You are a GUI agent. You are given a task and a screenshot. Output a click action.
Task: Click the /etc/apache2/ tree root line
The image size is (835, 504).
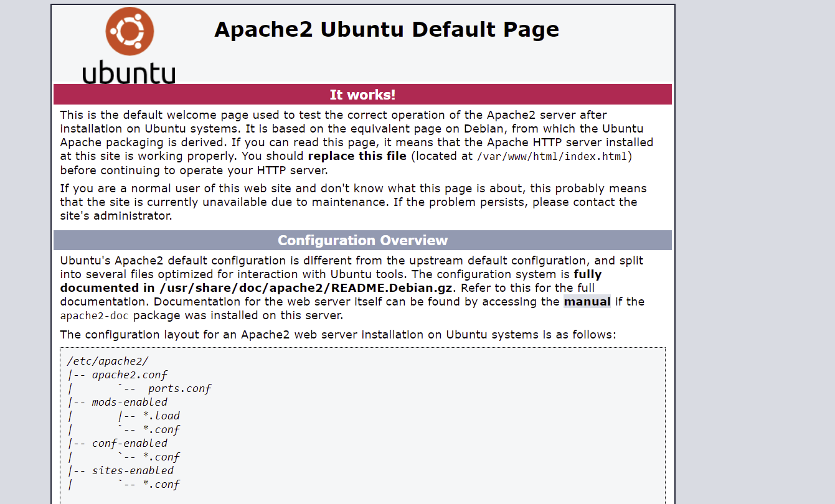[x=108, y=361]
